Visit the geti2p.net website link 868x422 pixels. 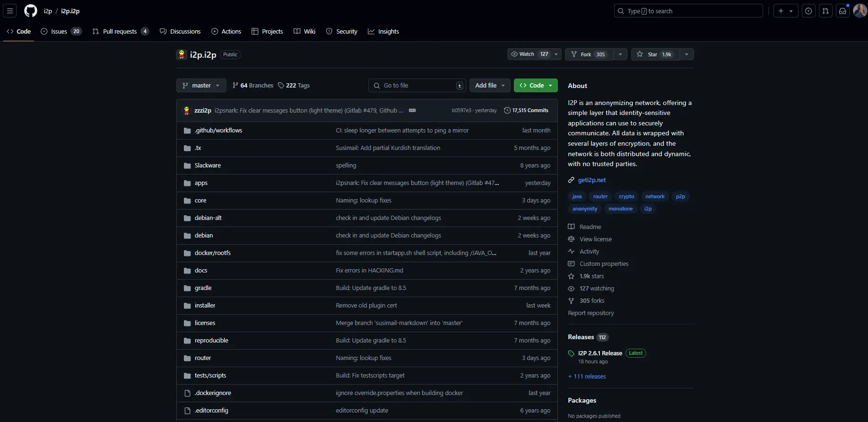coord(592,180)
